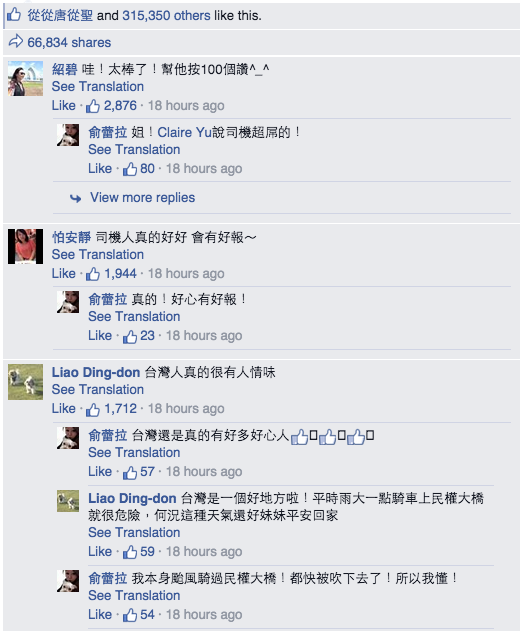Image resolution: width=527 pixels, height=631 pixels.
Task: Open the 66,834 shares list
Action: (69, 42)
